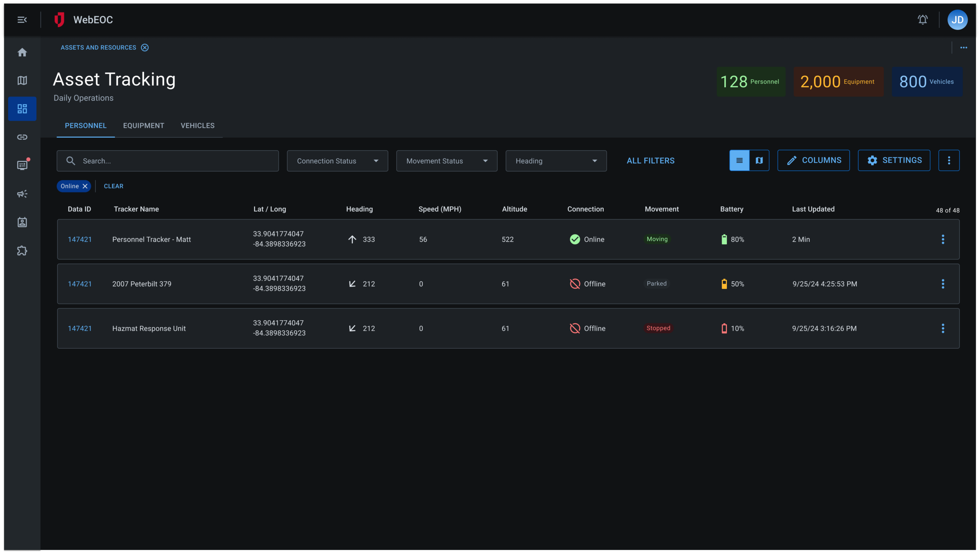Screen dimensions: 980x552
Task: Click the Offline icon for 2007 Peterbilt 379
Action: click(575, 284)
